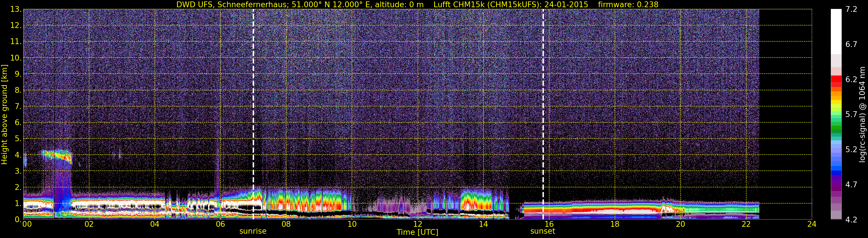Click the height axis tick '7.'
The height and width of the screenshot is (238, 868).
point(18,107)
